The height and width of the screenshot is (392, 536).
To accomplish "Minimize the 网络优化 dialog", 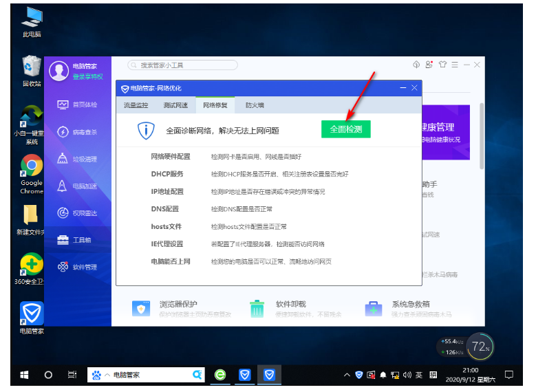I will pyautogui.click(x=403, y=88).
